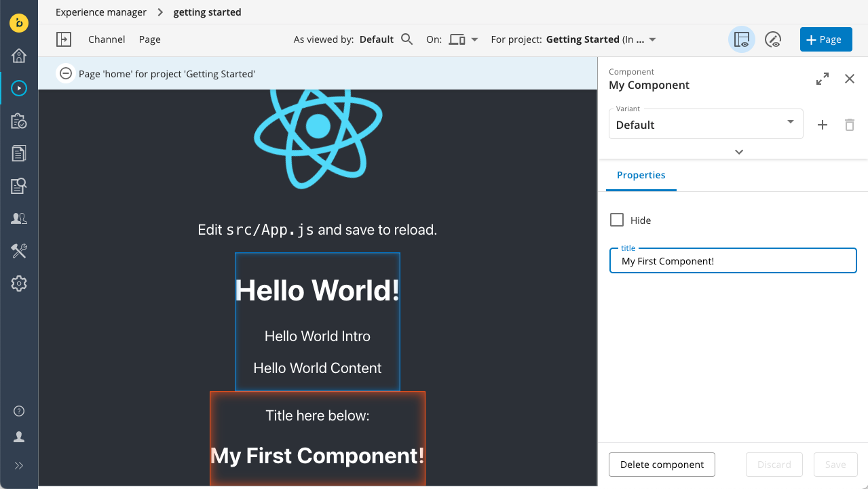Expand the component panel to fullscreen
The width and height of the screenshot is (868, 489).
[823, 79]
